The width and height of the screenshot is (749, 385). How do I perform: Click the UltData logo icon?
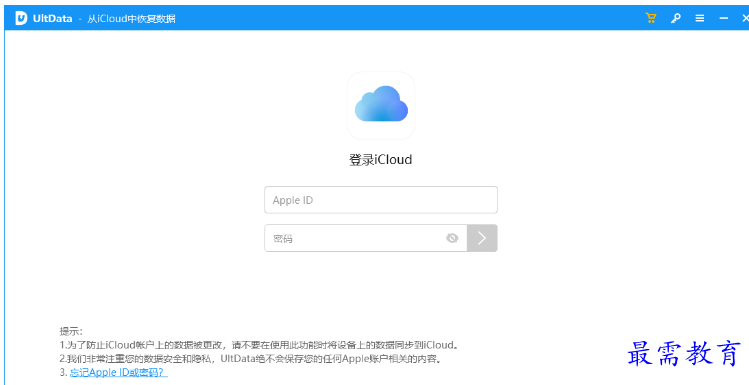21,18
